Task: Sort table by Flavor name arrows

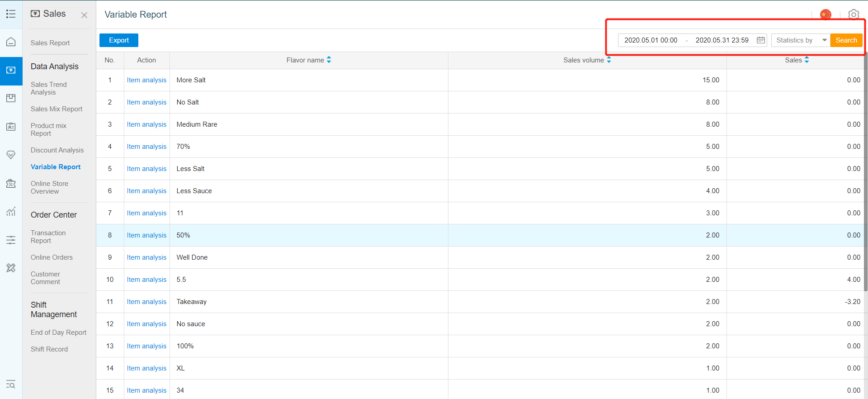Action: tap(329, 60)
